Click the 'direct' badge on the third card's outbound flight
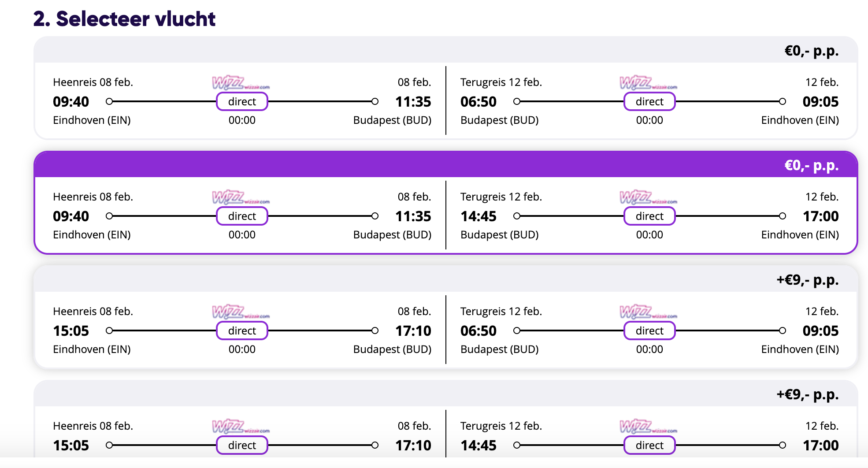Screen dimensions: 868x468 pos(242,331)
